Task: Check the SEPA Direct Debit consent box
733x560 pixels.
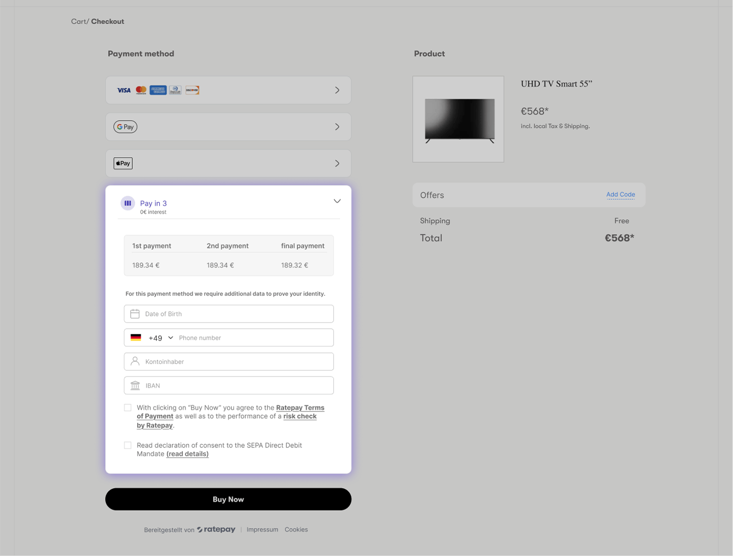Action: [x=128, y=445]
